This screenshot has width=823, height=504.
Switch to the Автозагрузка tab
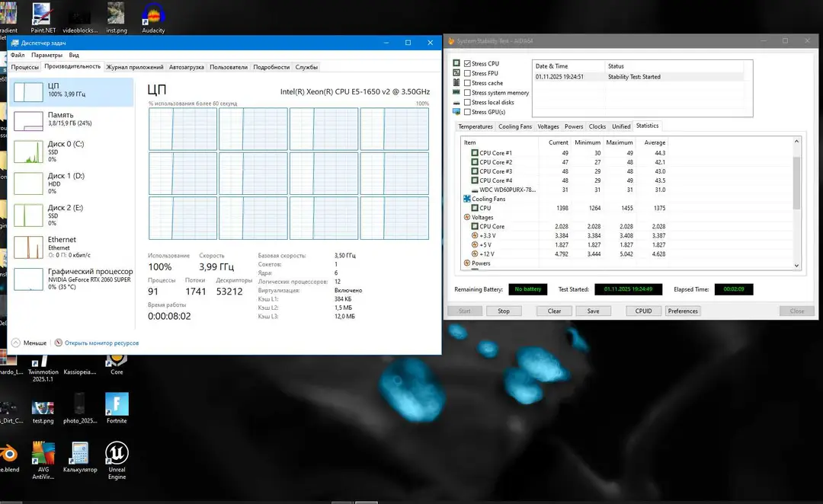tap(187, 67)
